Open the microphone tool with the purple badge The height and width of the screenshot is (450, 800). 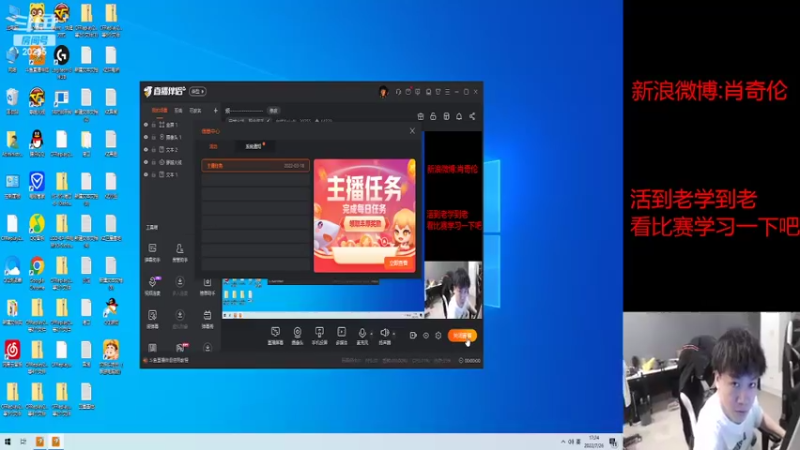[x=153, y=286]
